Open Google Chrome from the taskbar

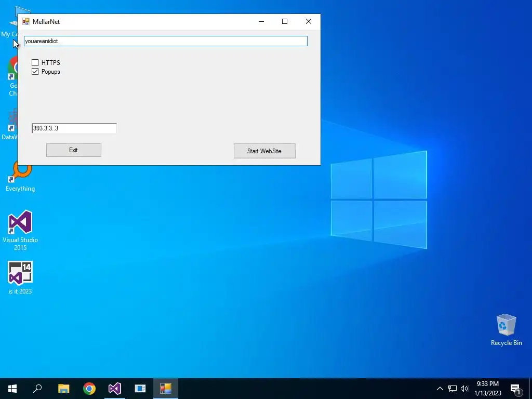(x=89, y=389)
